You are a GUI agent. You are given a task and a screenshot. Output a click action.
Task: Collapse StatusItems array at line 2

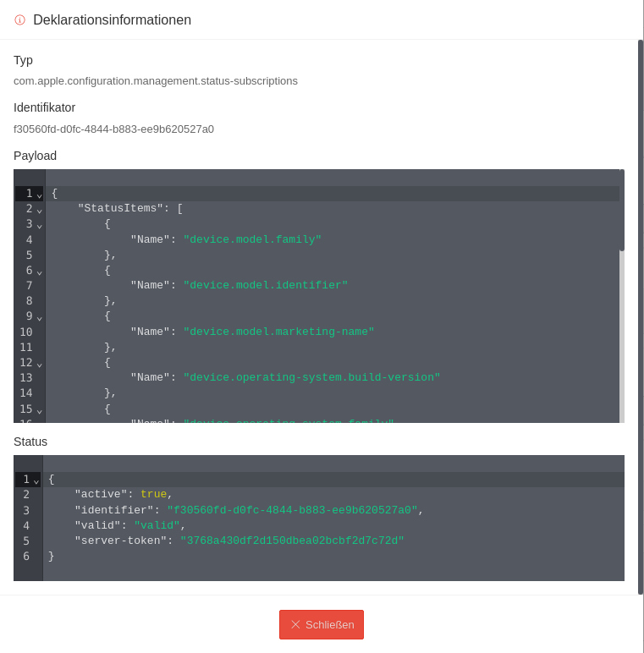pyautogui.click(x=39, y=209)
